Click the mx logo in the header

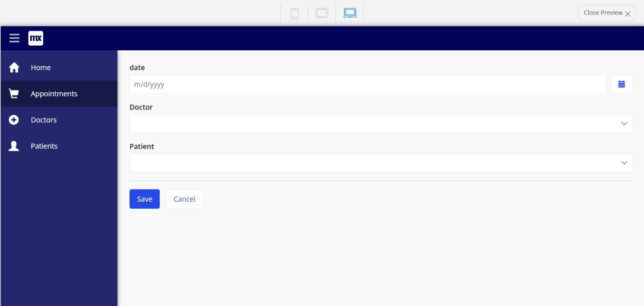36,38
